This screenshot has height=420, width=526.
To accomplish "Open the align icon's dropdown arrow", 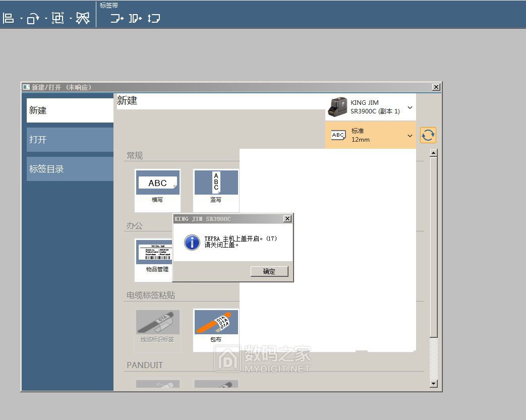I will pos(21,19).
